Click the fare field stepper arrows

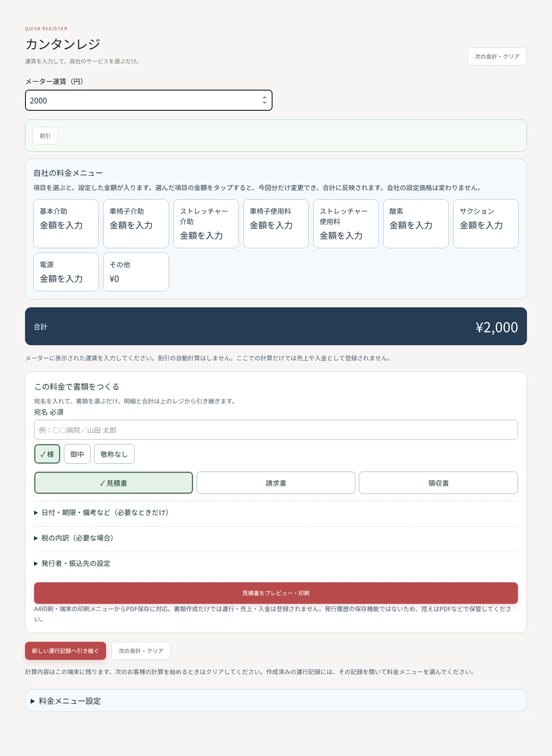[x=264, y=100]
